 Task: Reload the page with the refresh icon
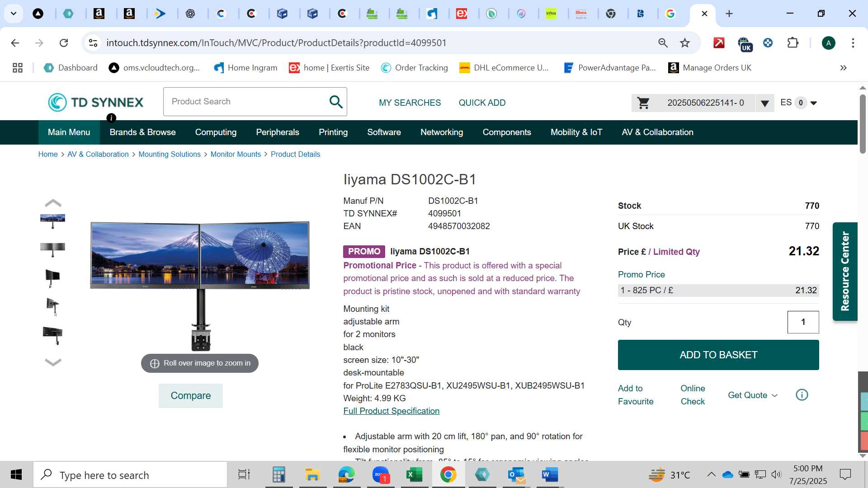[x=64, y=43]
